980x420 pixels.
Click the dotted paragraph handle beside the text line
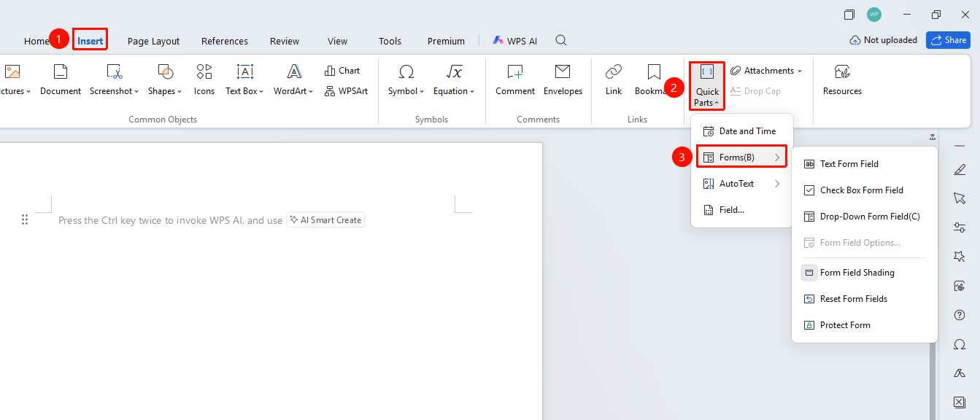tap(25, 219)
